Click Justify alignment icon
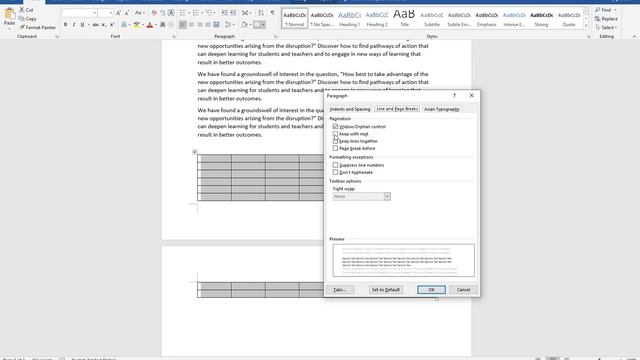640x360 pixels. [x=208, y=25]
